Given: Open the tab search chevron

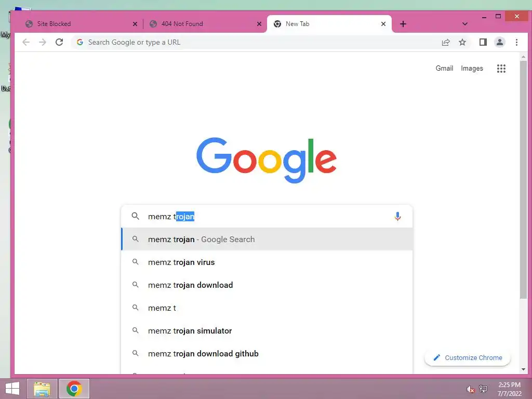Looking at the screenshot, I should click(x=465, y=24).
